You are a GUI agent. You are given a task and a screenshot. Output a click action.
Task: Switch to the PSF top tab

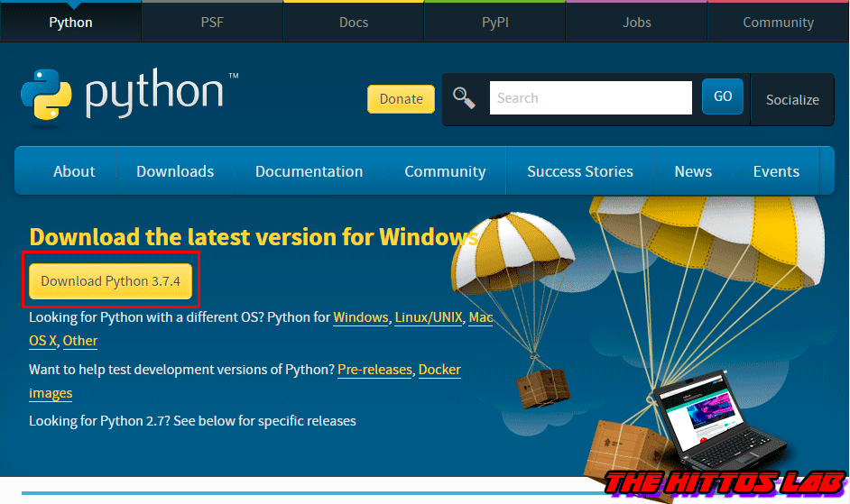pos(212,23)
